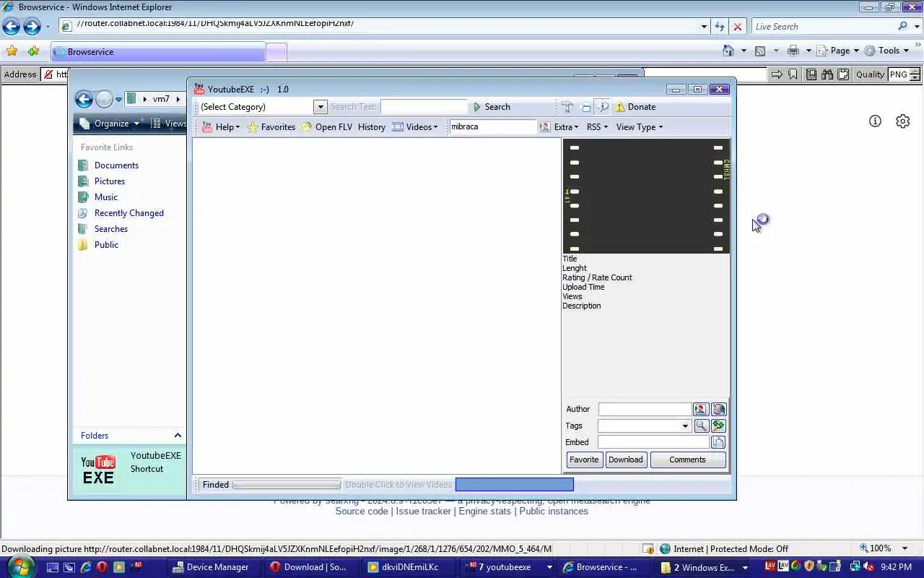The height and width of the screenshot is (578, 924).
Task: Click the small window icon beside the hammer
Action: point(585,108)
